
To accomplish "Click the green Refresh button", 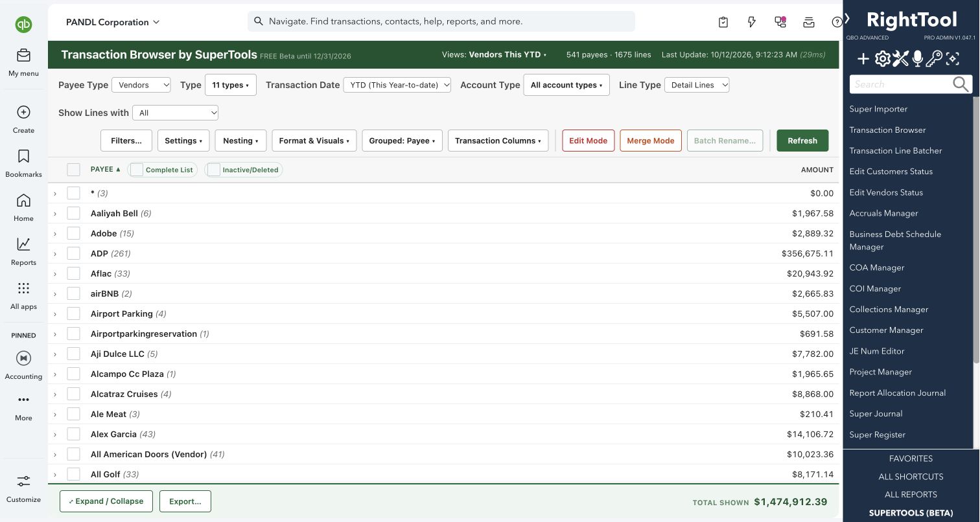I will click(x=802, y=141).
